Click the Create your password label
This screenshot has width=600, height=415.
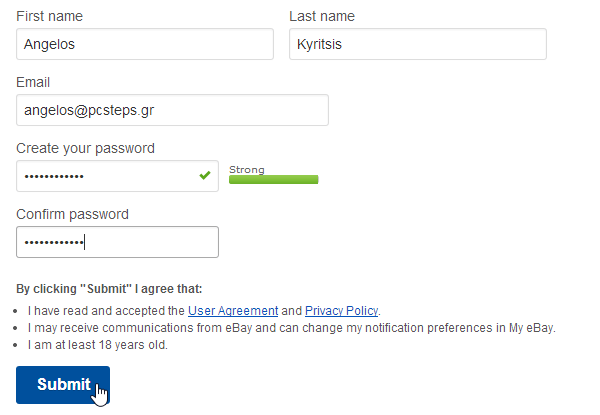click(85, 148)
